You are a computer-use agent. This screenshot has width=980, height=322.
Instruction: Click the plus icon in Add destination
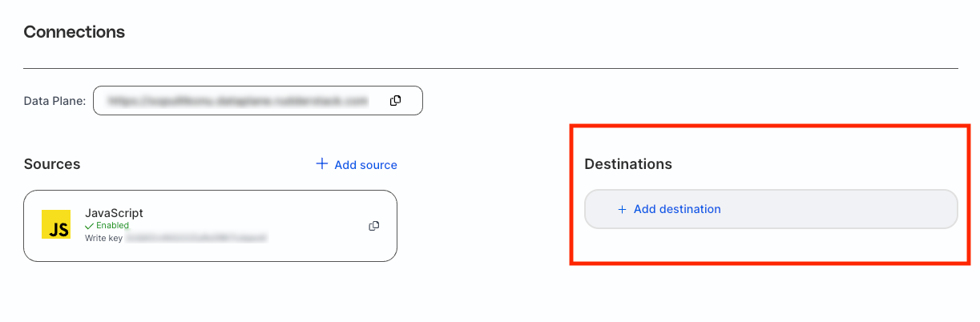[x=622, y=209]
